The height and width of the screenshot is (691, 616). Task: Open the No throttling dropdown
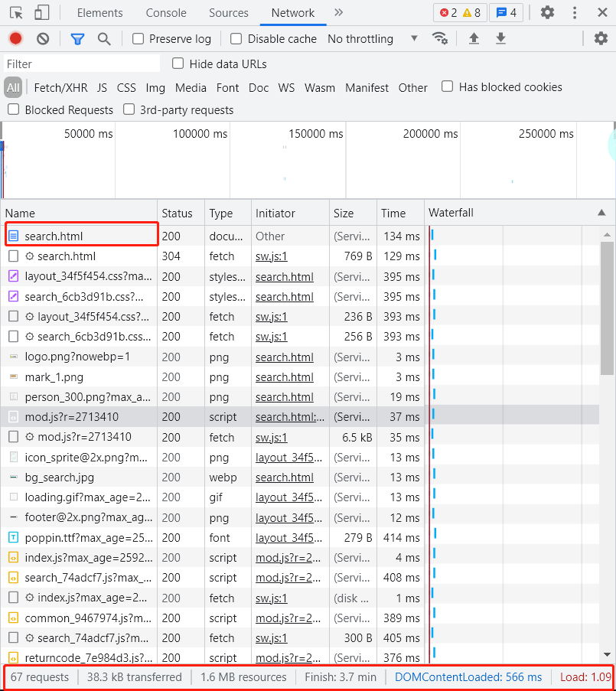(373, 39)
